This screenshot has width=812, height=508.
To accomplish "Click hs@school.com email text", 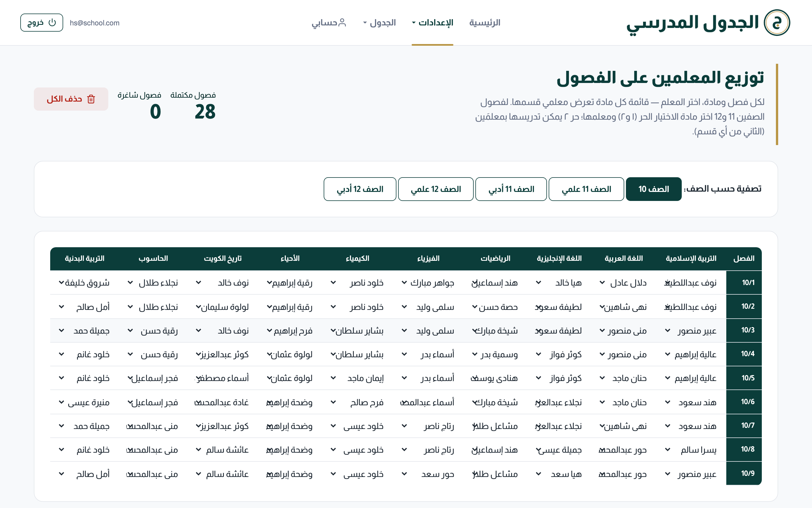I will coord(95,23).
